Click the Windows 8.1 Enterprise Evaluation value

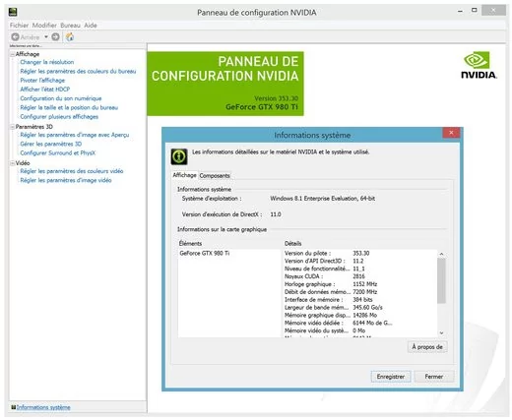click(x=323, y=199)
